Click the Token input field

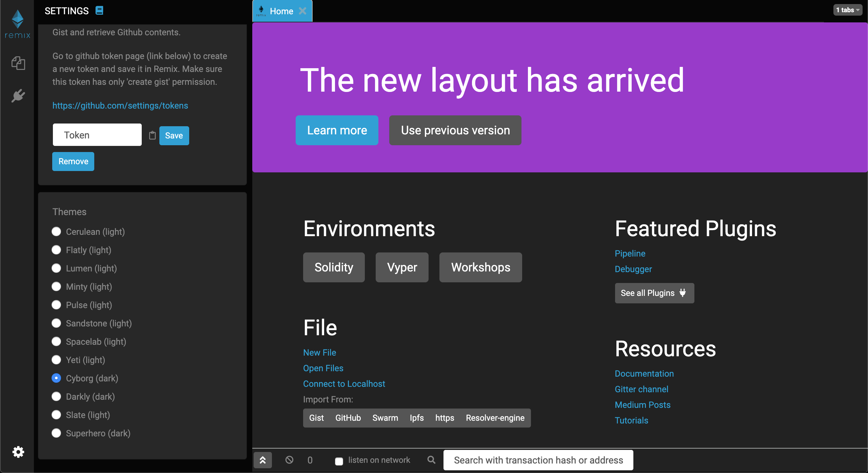pyautogui.click(x=97, y=135)
